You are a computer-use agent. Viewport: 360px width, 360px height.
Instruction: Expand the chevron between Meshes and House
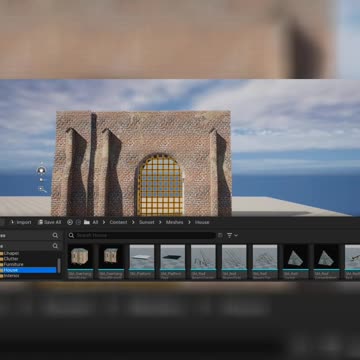click(x=189, y=222)
